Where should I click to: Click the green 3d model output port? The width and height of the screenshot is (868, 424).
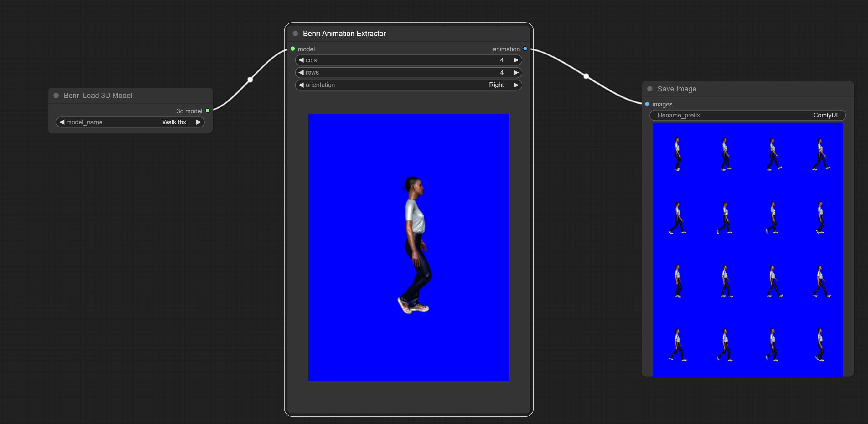pyautogui.click(x=208, y=111)
